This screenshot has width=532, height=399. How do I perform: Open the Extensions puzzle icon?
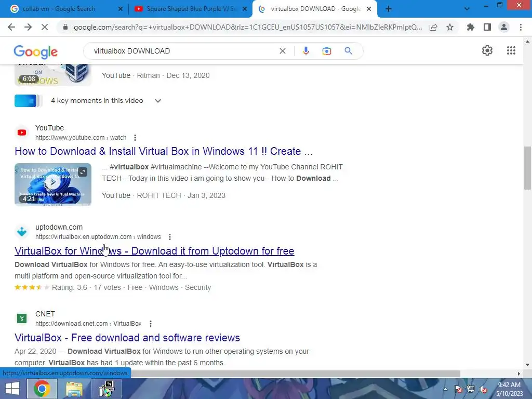(471, 27)
